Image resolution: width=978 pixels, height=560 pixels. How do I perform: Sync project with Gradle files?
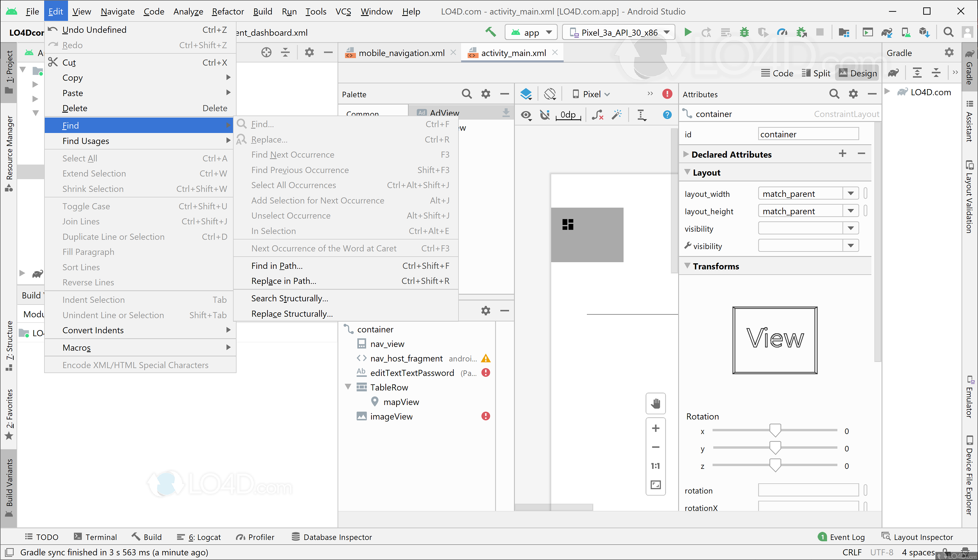point(886,32)
